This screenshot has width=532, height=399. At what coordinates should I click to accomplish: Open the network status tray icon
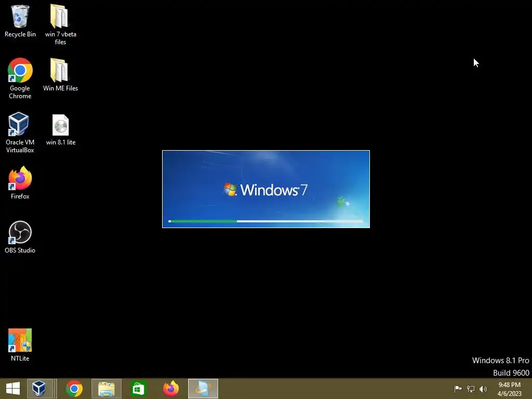pyautogui.click(x=471, y=389)
